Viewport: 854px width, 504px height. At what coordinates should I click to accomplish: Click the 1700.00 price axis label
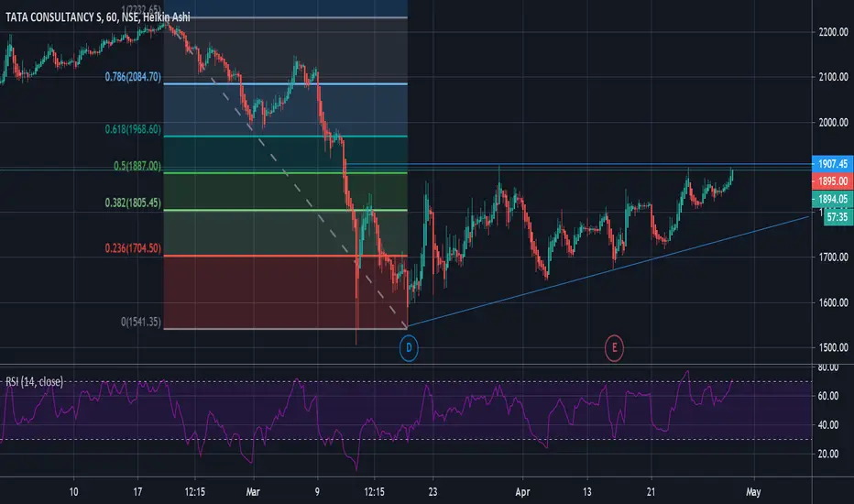pyautogui.click(x=833, y=257)
